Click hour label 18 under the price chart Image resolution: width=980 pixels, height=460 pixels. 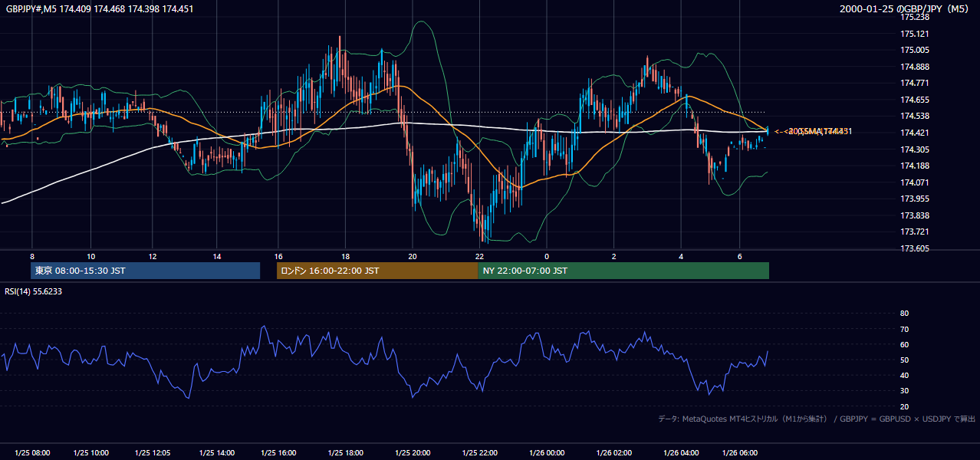tap(346, 256)
